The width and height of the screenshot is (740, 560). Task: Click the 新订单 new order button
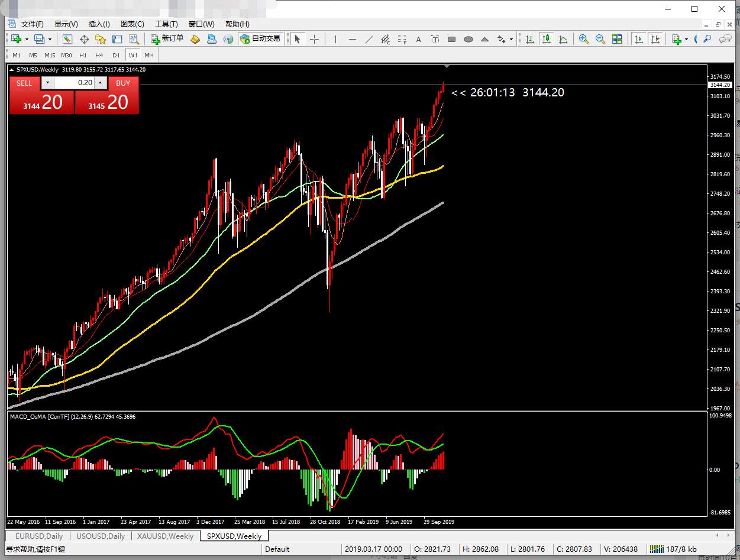pyautogui.click(x=167, y=39)
